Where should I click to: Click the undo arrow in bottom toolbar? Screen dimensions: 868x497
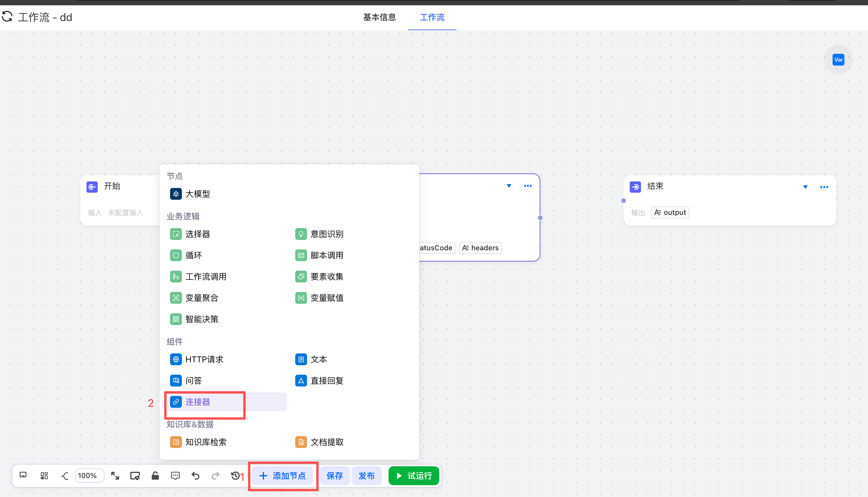pyautogui.click(x=195, y=475)
